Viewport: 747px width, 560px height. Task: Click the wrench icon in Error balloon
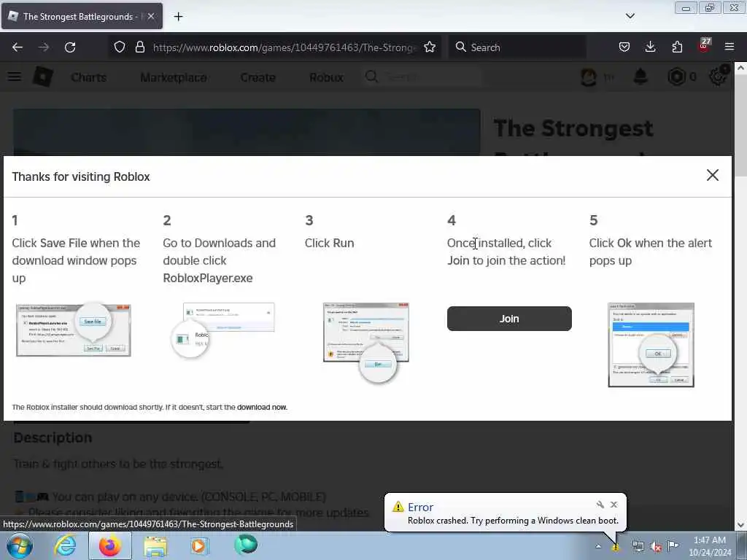tap(600, 505)
